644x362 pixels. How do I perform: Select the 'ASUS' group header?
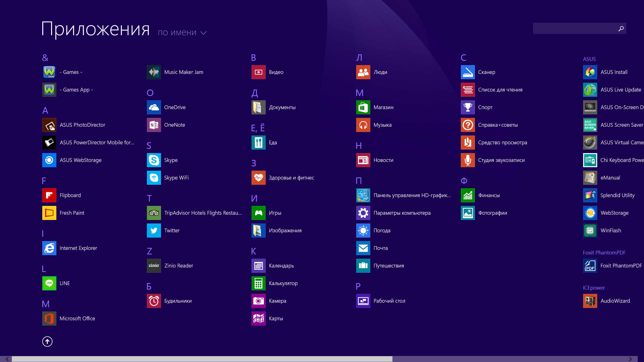point(589,59)
